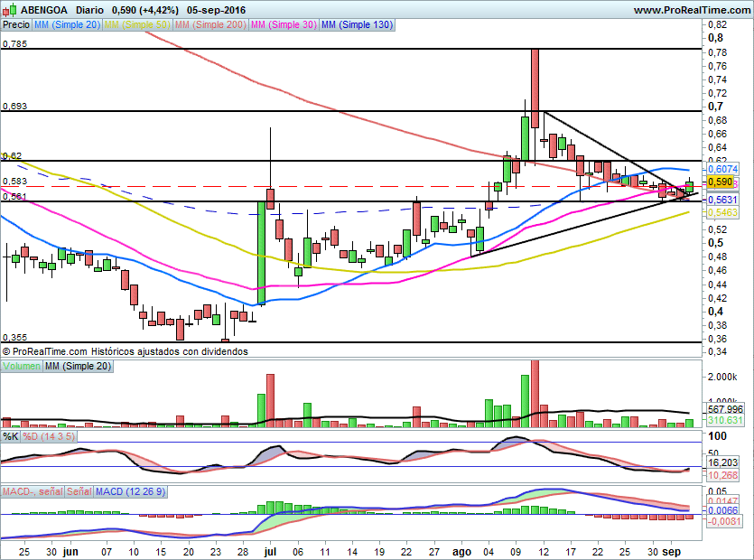Screen dimensions: 754x560
Task: Click the 0,583 dashed level label
Action: coord(15,182)
